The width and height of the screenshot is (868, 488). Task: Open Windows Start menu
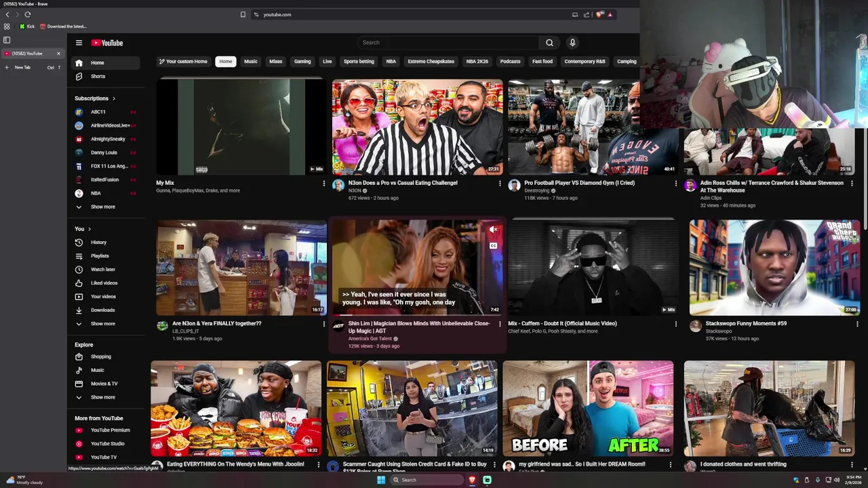click(381, 480)
